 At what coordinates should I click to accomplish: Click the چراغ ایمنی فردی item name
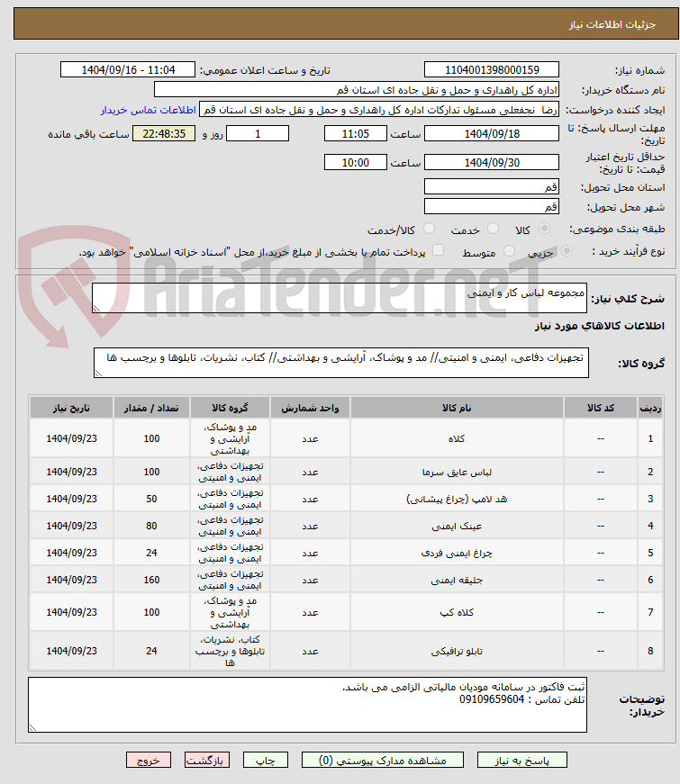point(457,553)
